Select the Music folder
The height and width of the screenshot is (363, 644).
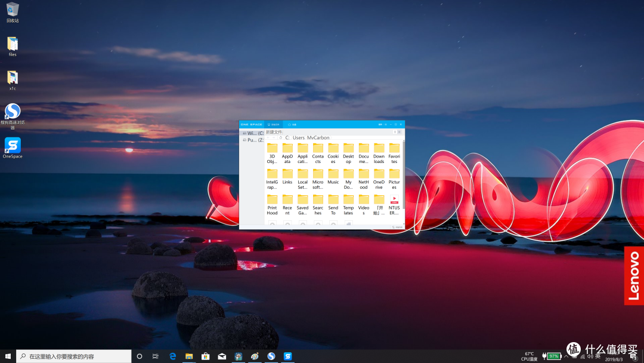coord(333,177)
